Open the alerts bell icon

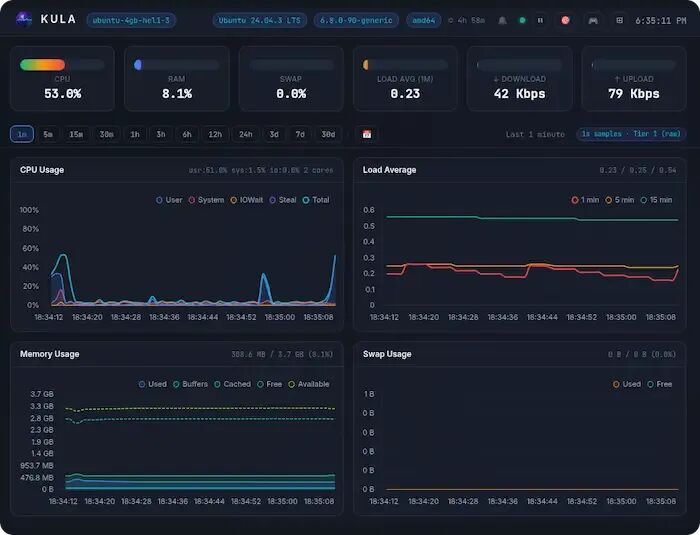click(x=502, y=21)
